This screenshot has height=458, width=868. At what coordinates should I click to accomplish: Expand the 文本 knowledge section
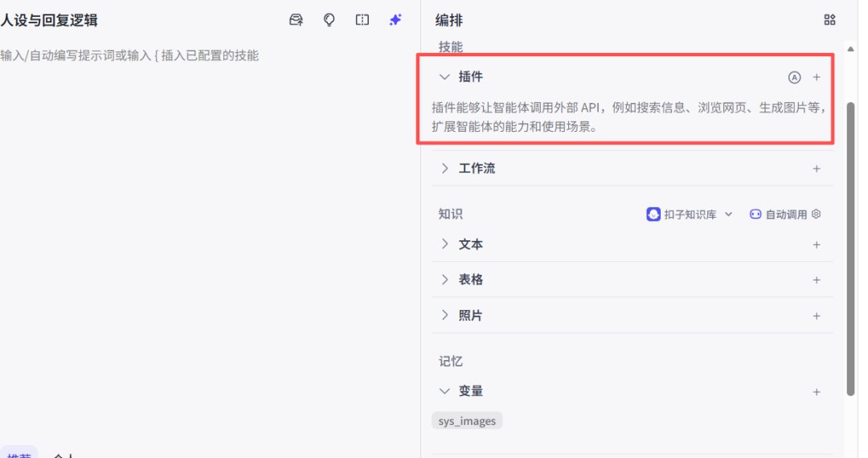[x=444, y=244]
